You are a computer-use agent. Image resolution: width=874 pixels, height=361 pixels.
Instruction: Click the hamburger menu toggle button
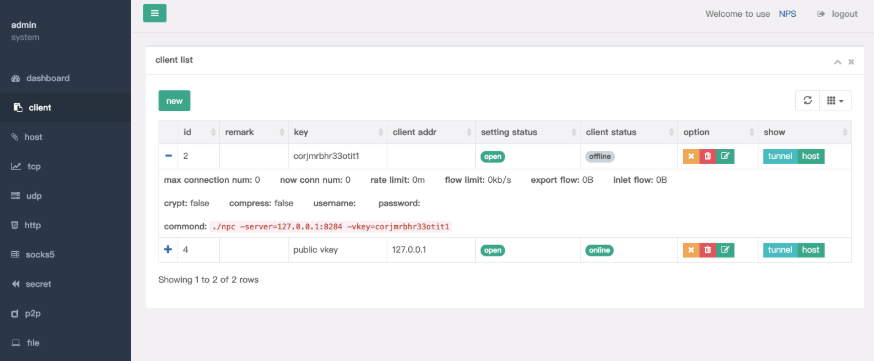[x=154, y=13]
